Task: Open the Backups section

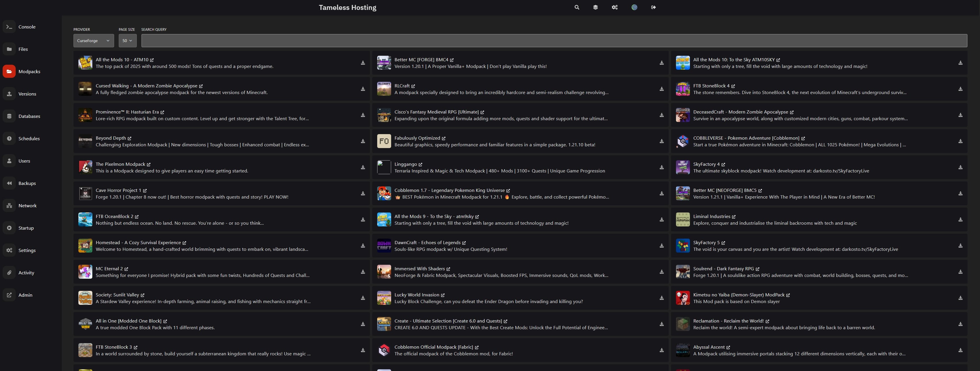Action: click(x=27, y=183)
